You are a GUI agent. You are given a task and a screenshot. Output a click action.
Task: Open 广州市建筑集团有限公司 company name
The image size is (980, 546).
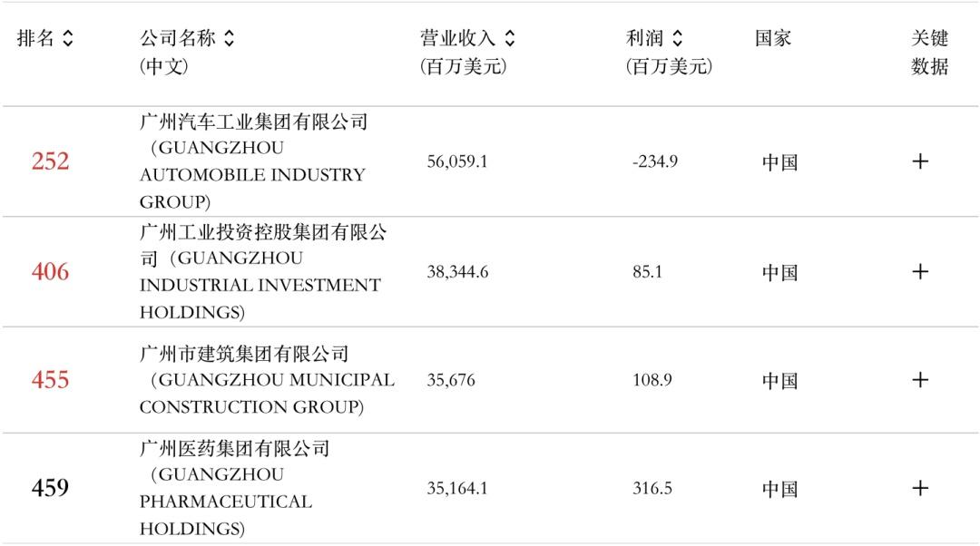click(244, 354)
